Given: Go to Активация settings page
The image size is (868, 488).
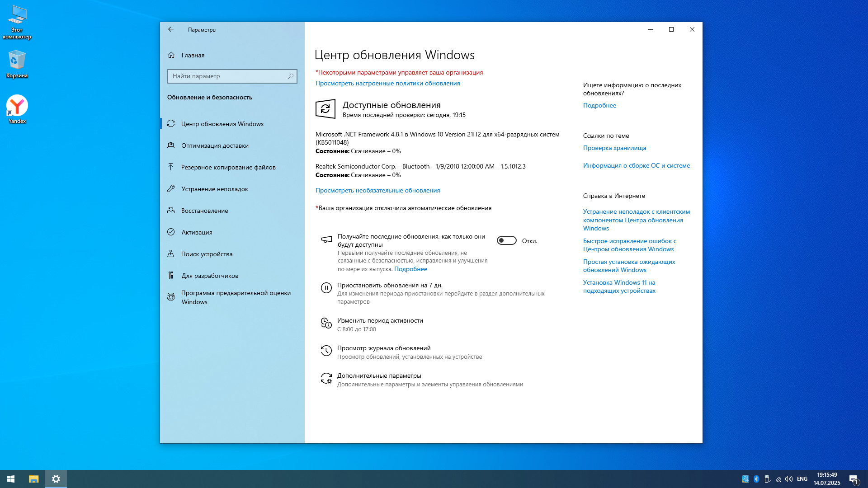Looking at the screenshot, I should (197, 232).
